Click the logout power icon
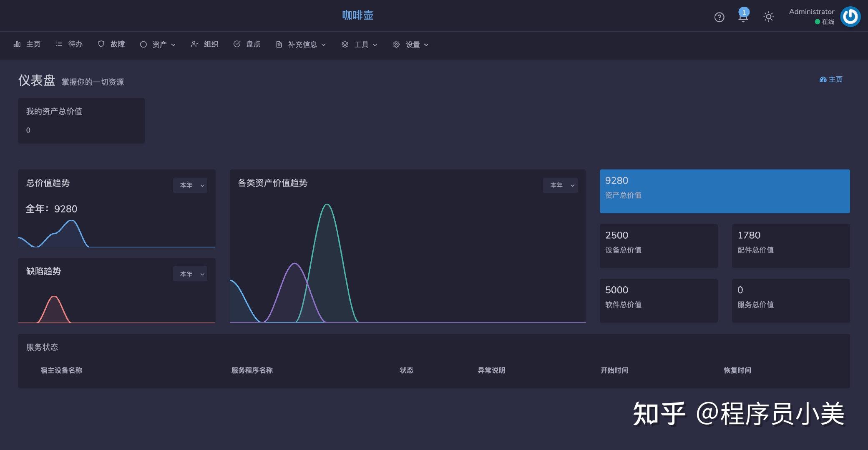 coord(850,17)
